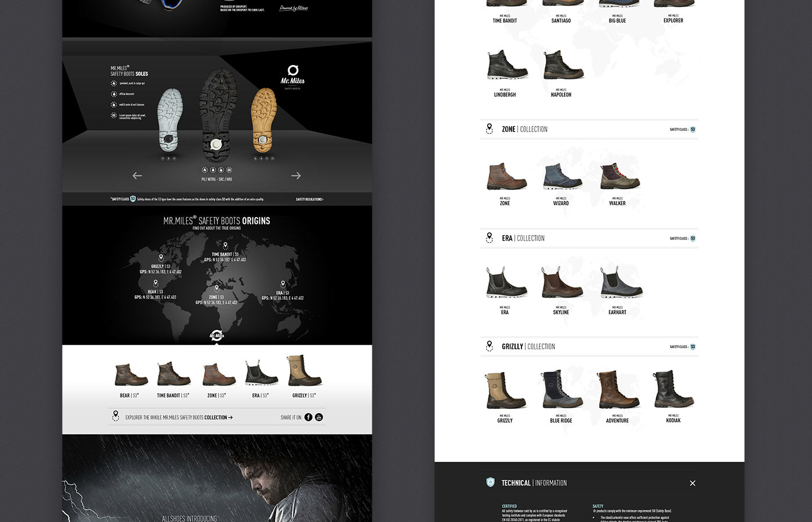
Task: Open the Kodiak boot product
Action: click(673, 389)
